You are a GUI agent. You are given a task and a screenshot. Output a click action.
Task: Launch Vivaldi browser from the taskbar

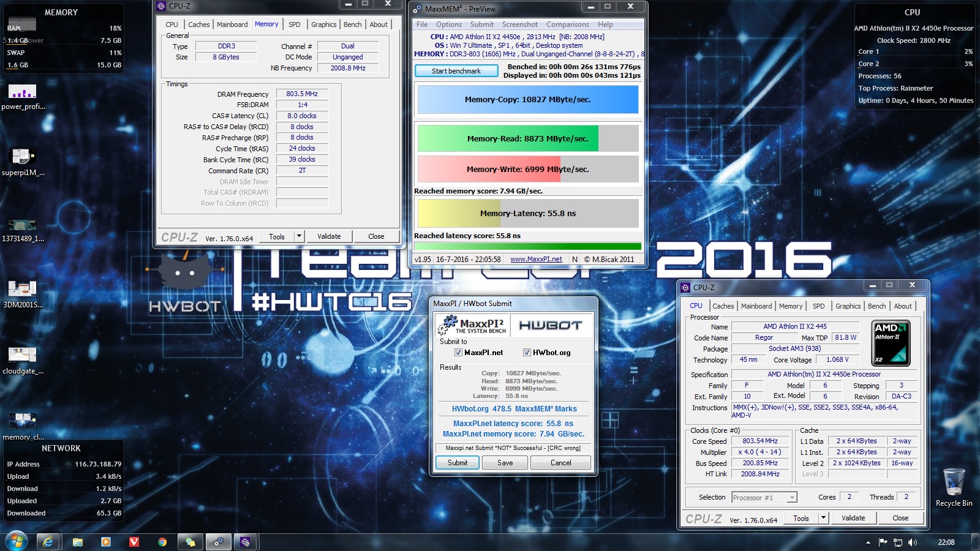(134, 542)
